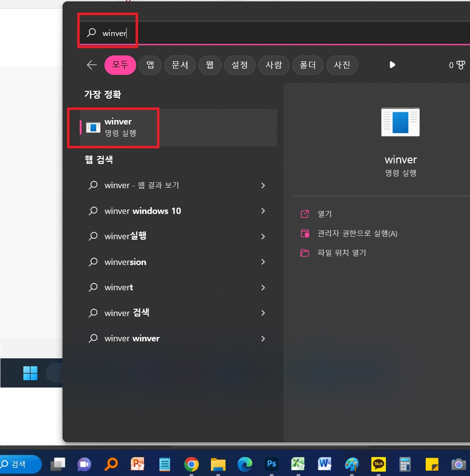This screenshot has height=476, width=470.
Task: Expand chevron next to 'winversion'
Action: coord(263,262)
